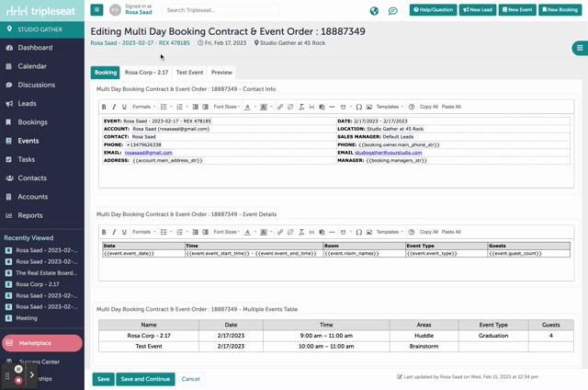Expand Font Sizes dropdown in Event Details editor
The height and width of the screenshot is (390, 588).
(227, 232)
